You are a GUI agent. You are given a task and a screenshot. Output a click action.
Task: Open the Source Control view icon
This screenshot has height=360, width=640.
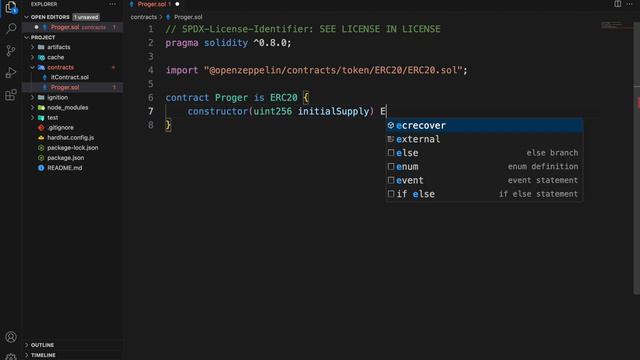coord(11,51)
